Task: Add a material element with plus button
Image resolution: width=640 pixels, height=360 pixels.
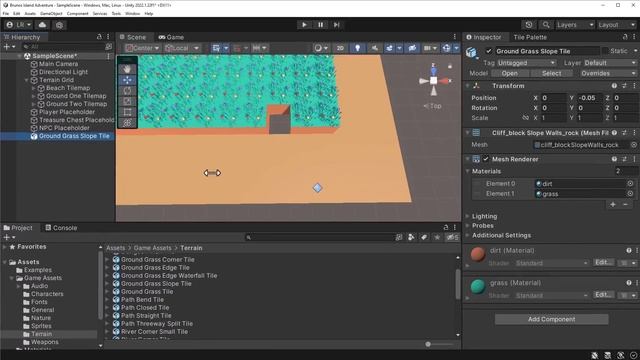Action: coord(613,204)
